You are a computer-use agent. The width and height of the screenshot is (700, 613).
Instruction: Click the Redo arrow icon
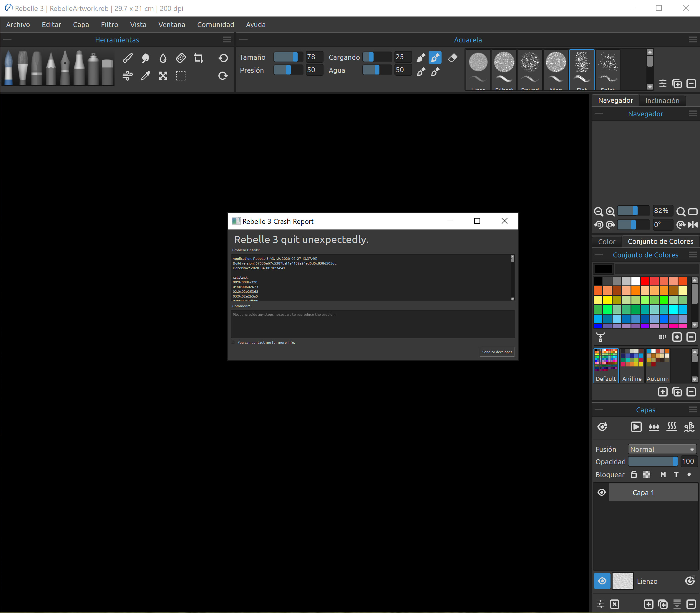click(x=223, y=76)
